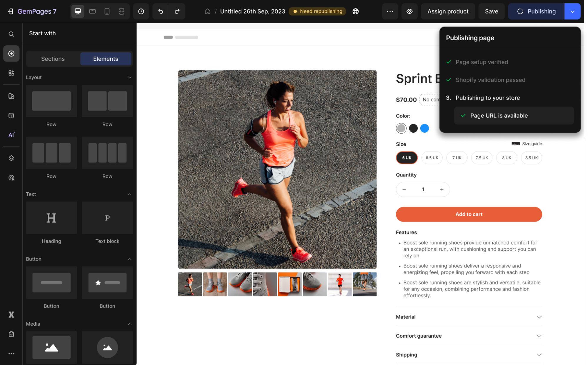
Task: Click the orange sneaker box thumbnail
Action: point(290,284)
